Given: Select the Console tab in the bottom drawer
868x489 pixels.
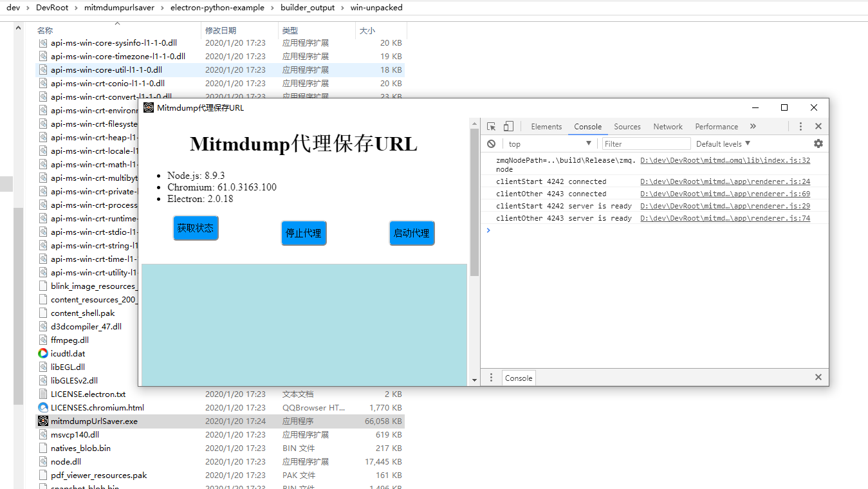Looking at the screenshot, I should [519, 378].
